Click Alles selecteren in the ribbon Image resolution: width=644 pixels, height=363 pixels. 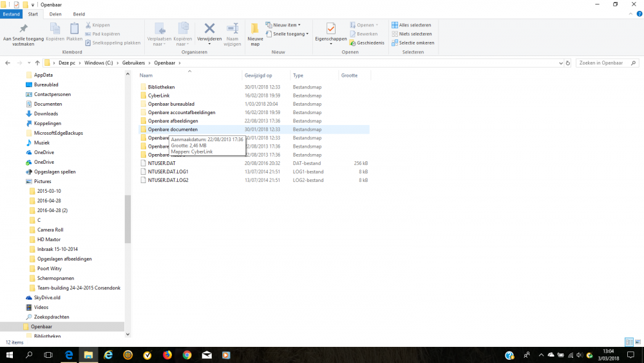(412, 25)
